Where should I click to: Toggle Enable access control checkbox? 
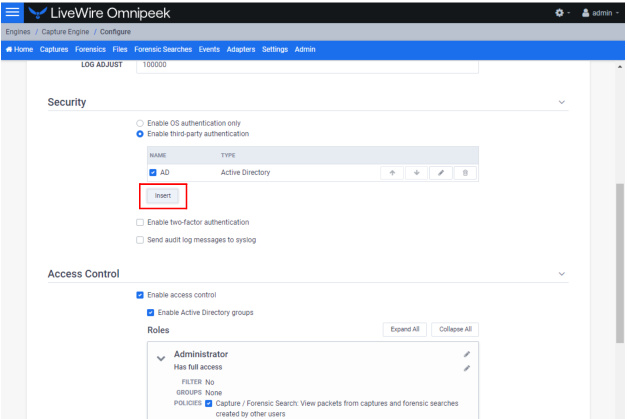[x=140, y=295]
